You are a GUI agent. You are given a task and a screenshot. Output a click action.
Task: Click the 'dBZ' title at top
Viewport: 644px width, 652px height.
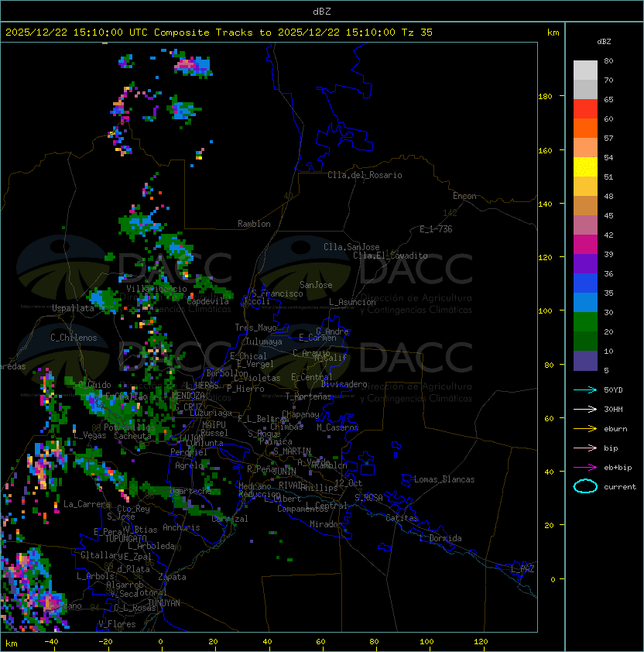tap(322, 11)
